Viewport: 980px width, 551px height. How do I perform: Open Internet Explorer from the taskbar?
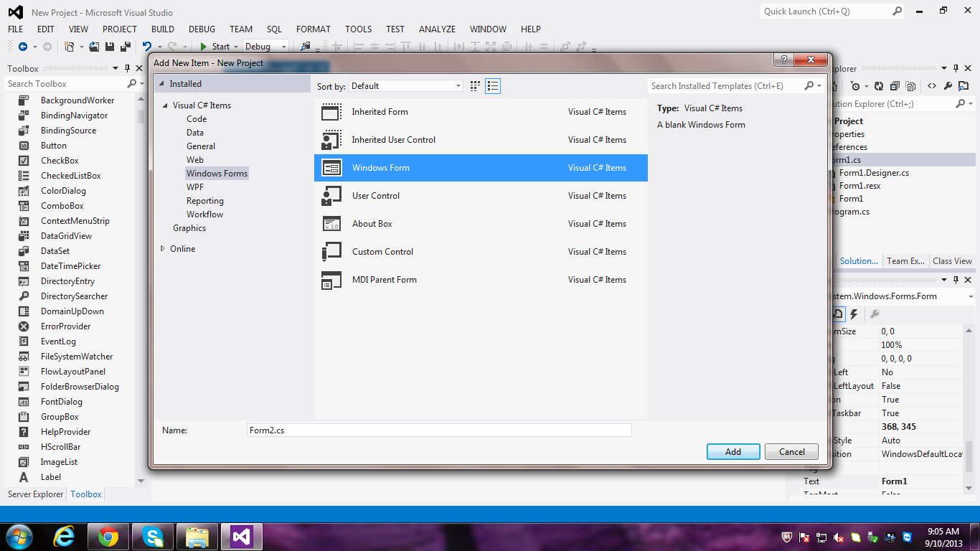point(65,537)
